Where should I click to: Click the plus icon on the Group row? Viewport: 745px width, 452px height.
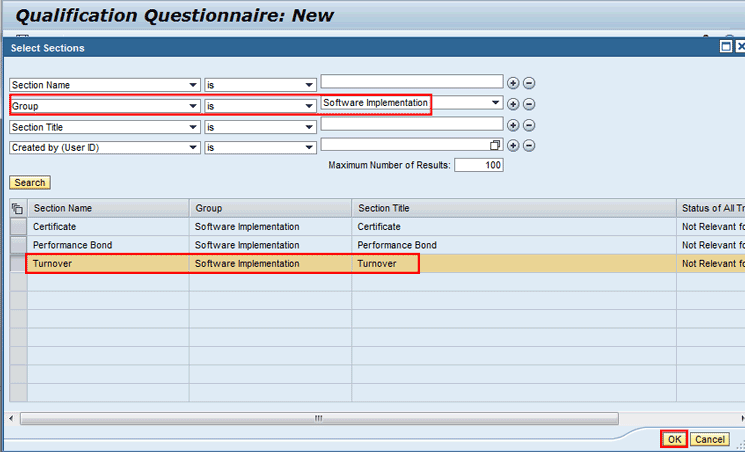tap(513, 104)
